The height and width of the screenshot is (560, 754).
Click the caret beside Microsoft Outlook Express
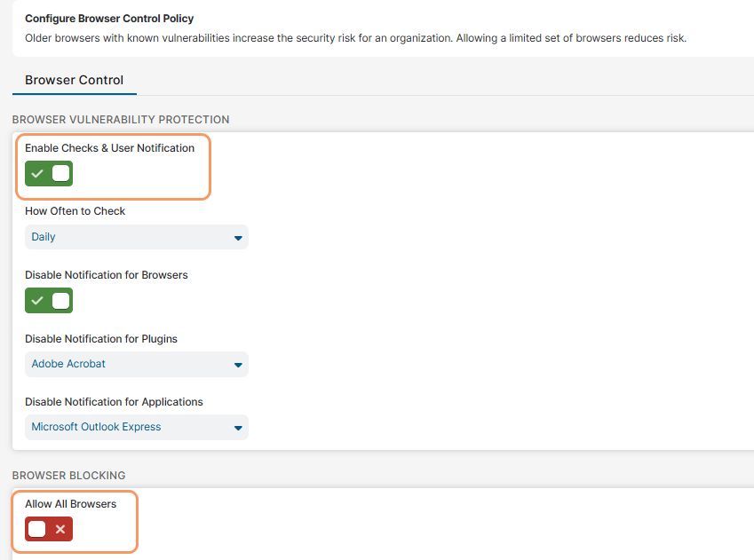pyautogui.click(x=237, y=428)
